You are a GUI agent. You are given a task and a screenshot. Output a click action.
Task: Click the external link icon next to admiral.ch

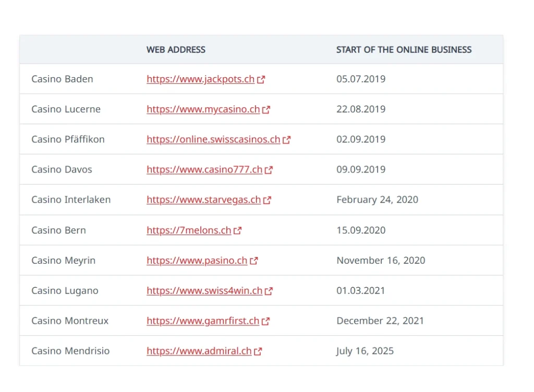258,351
